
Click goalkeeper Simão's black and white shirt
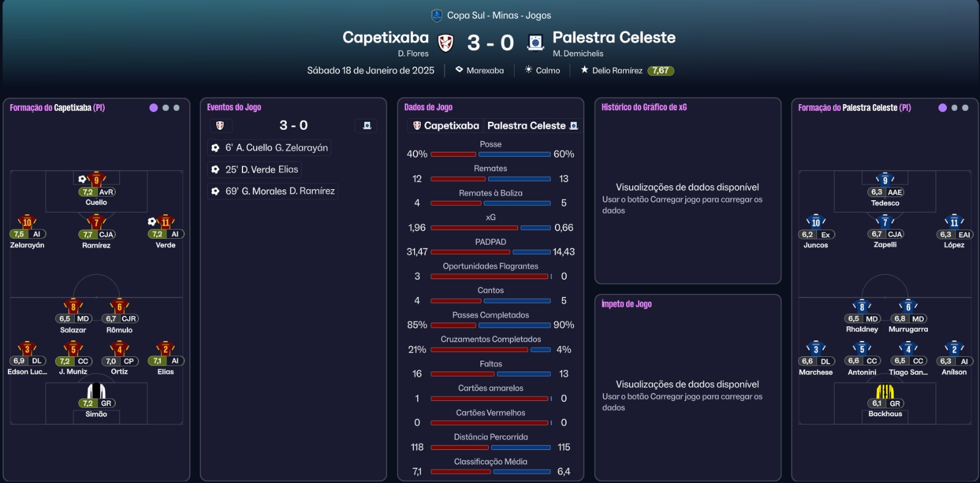(96, 391)
